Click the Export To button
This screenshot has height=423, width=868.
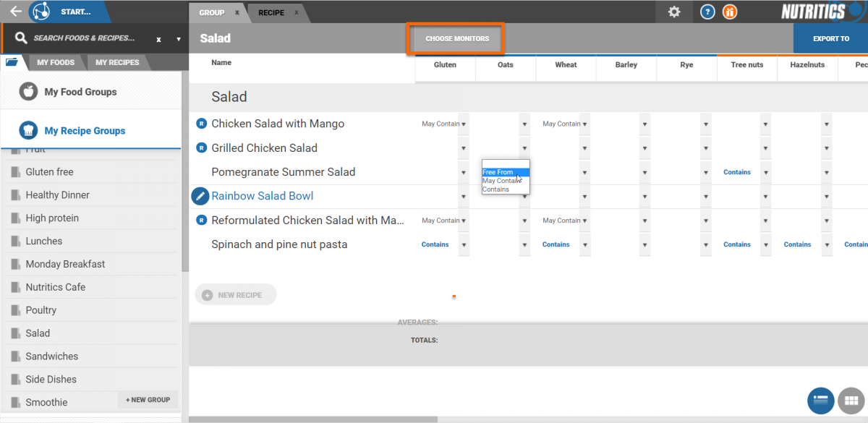830,39
